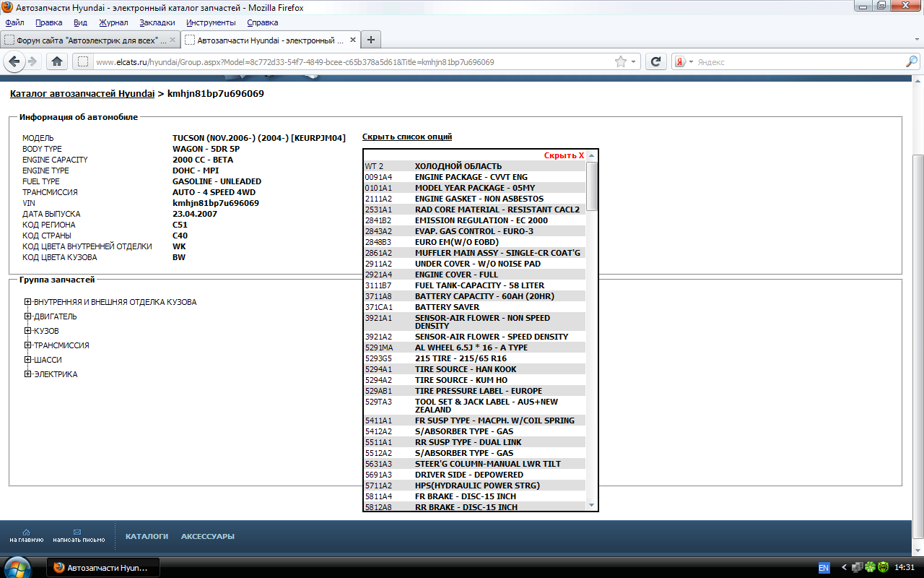
Task: Select the 'TIRE SOURCE - HAN KOOK' row
Action: click(x=474, y=369)
